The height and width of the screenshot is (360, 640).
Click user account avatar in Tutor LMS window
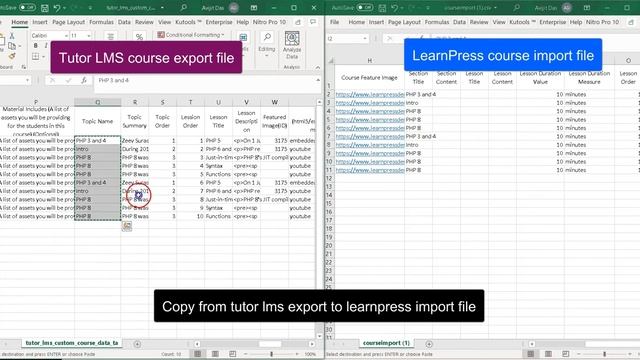pyautogui.click(x=233, y=7)
